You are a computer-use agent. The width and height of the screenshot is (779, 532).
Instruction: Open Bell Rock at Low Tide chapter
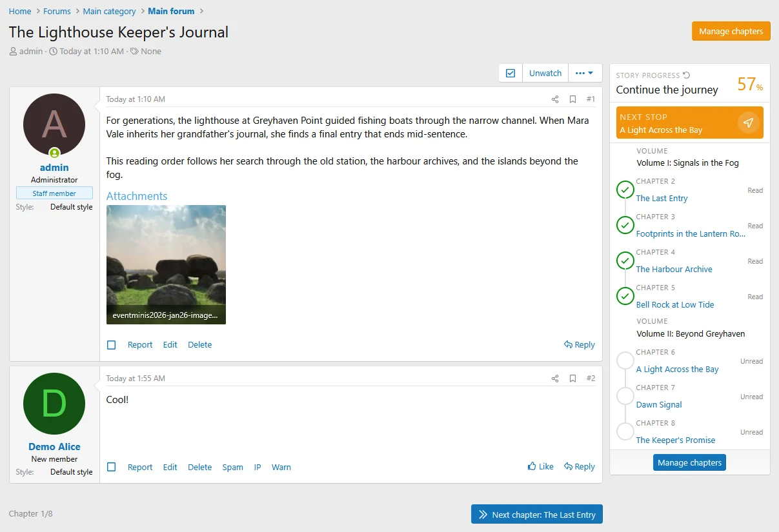coord(675,305)
